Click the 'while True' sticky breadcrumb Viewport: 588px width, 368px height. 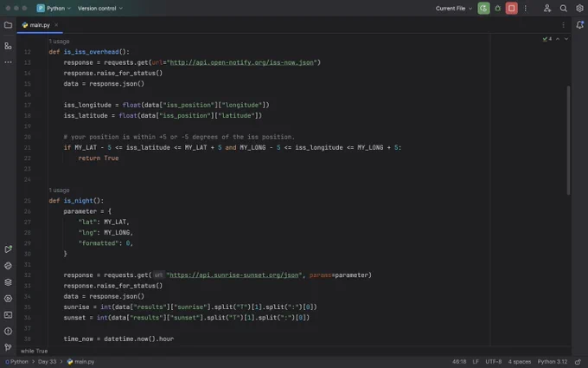(x=34, y=351)
